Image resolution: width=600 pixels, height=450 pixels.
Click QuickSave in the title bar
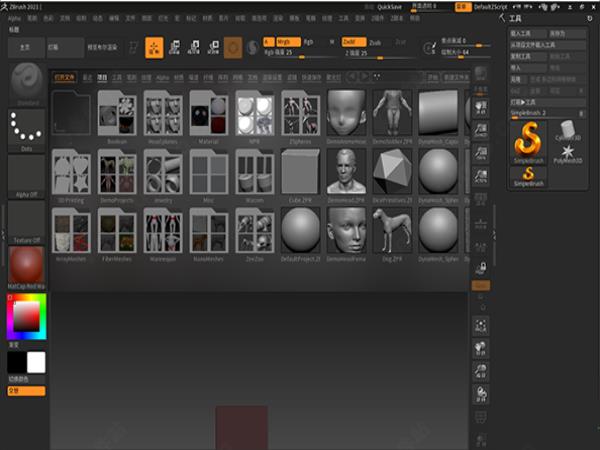[390, 7]
